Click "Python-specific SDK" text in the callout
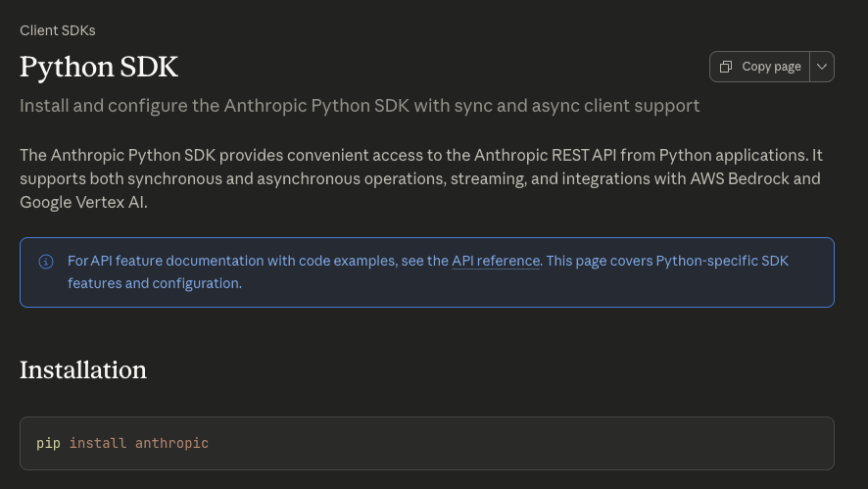Screen dimensions: 868x489 (x=722, y=261)
